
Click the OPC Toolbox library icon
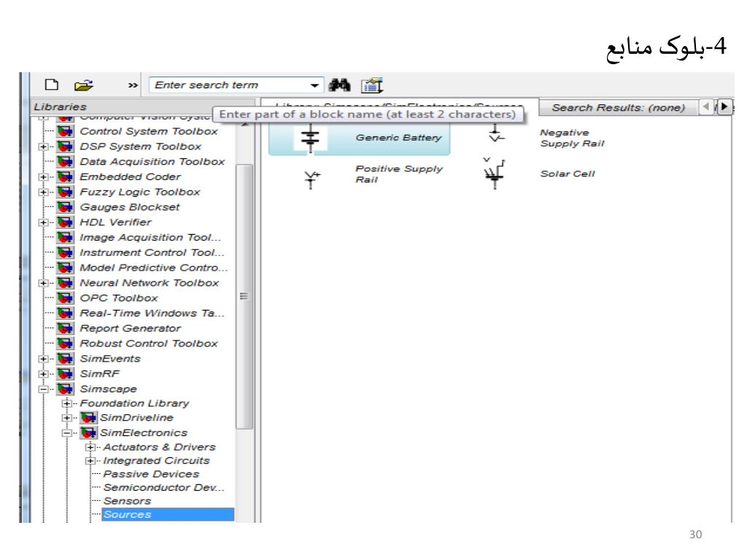65,298
